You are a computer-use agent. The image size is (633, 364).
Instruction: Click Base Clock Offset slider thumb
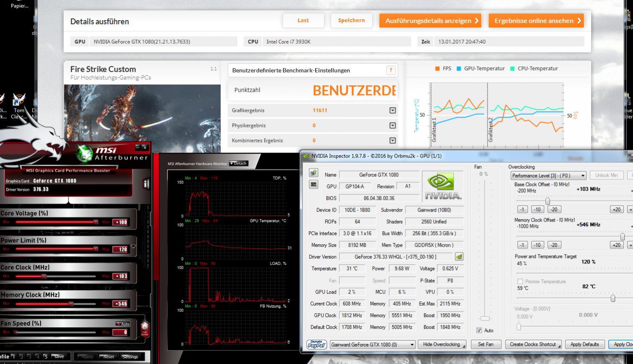pos(547,201)
